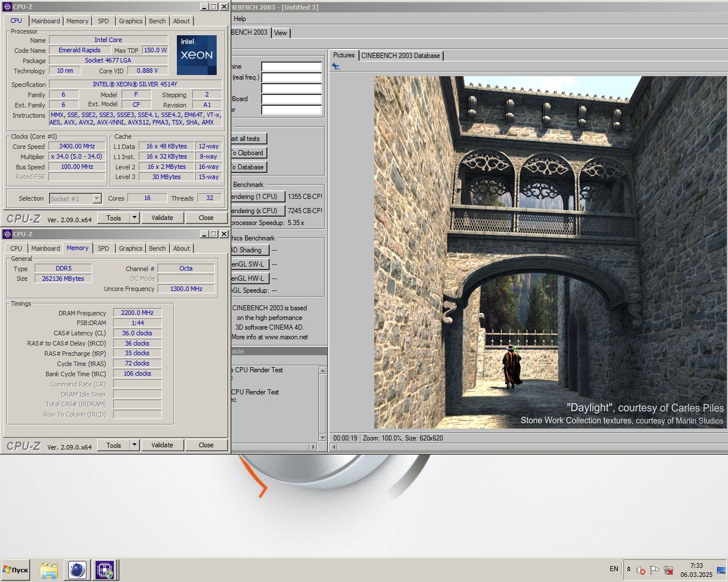The image size is (728, 582).
Task: Click the picture pane horizontal scrollbar left arrow
Action: (334, 447)
